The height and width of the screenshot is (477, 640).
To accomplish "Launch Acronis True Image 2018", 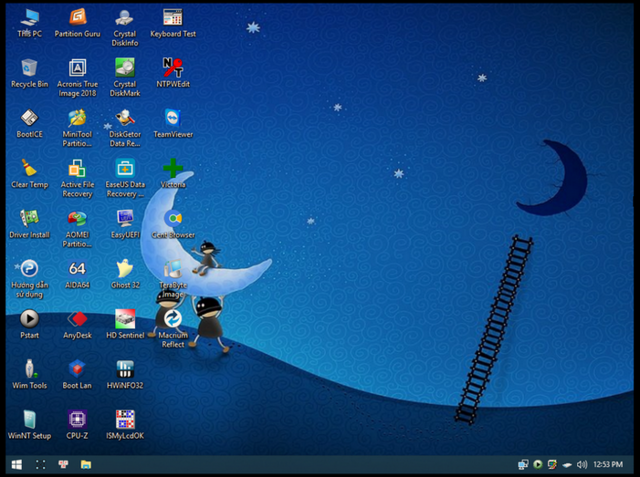I will tap(77, 78).
